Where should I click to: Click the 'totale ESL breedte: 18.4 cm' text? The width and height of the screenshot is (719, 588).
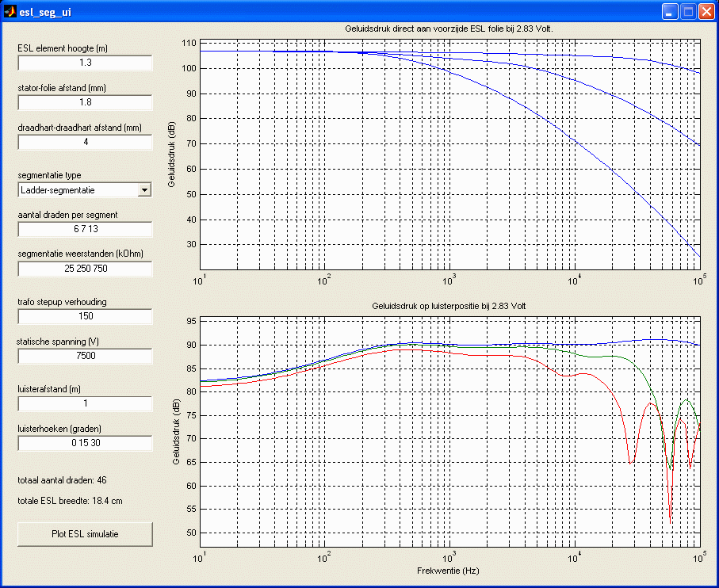click(x=71, y=501)
